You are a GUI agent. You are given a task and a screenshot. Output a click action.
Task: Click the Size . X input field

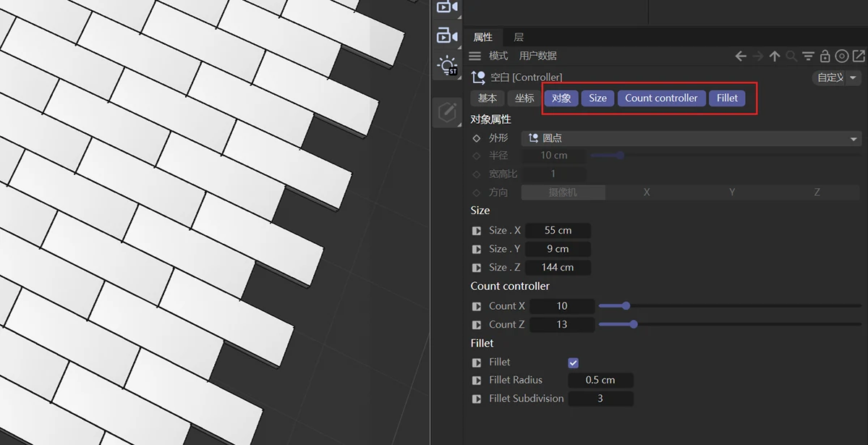[558, 230]
